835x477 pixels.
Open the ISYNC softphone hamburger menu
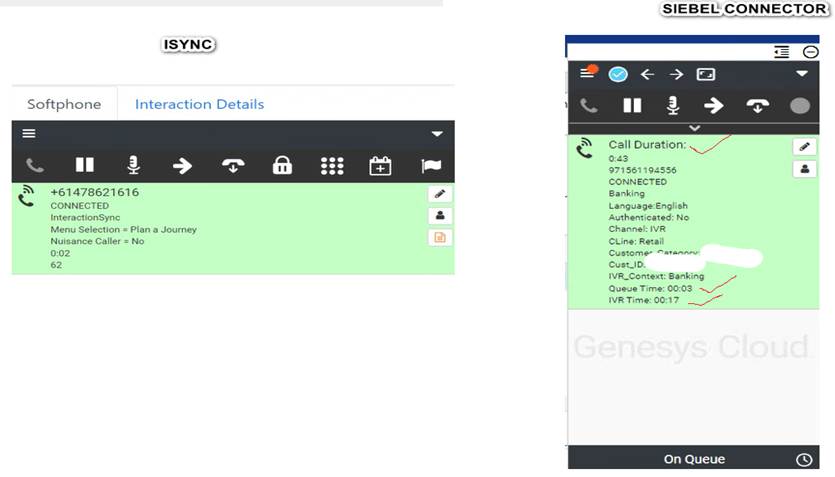tap(29, 134)
